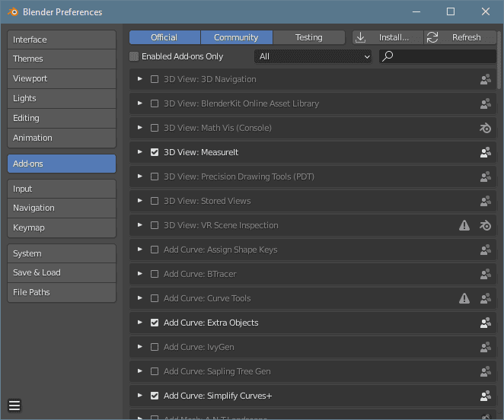
Task: Open the hamburger preferences menu
Action: pyautogui.click(x=14, y=406)
